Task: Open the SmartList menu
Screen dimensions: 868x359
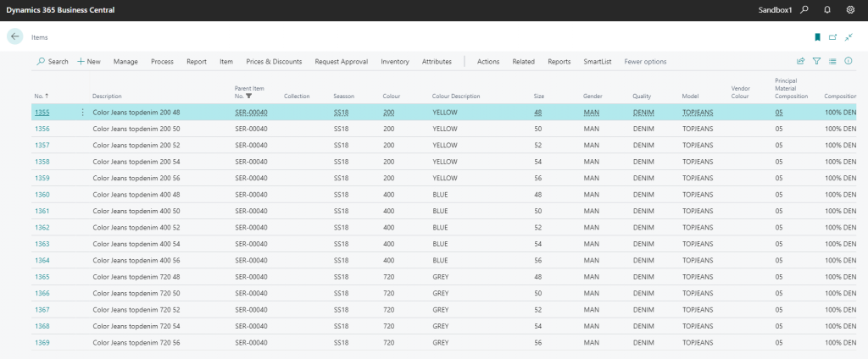Action: pyautogui.click(x=598, y=62)
